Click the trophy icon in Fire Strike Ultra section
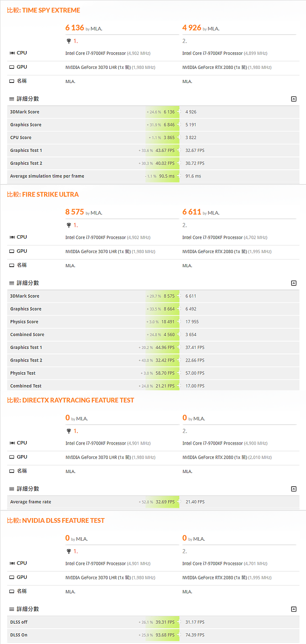306x644 pixels. click(69, 225)
